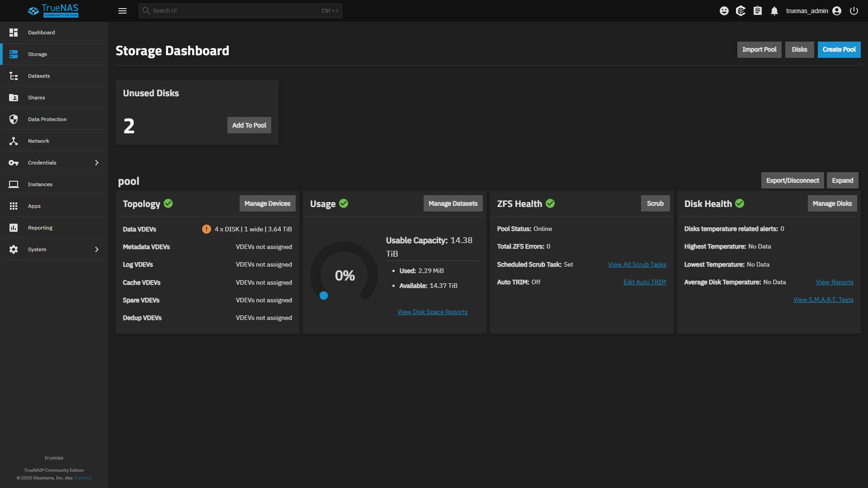The width and height of the screenshot is (868, 488).
Task: Expand the Credentials submenu chevron
Action: pos(97,163)
